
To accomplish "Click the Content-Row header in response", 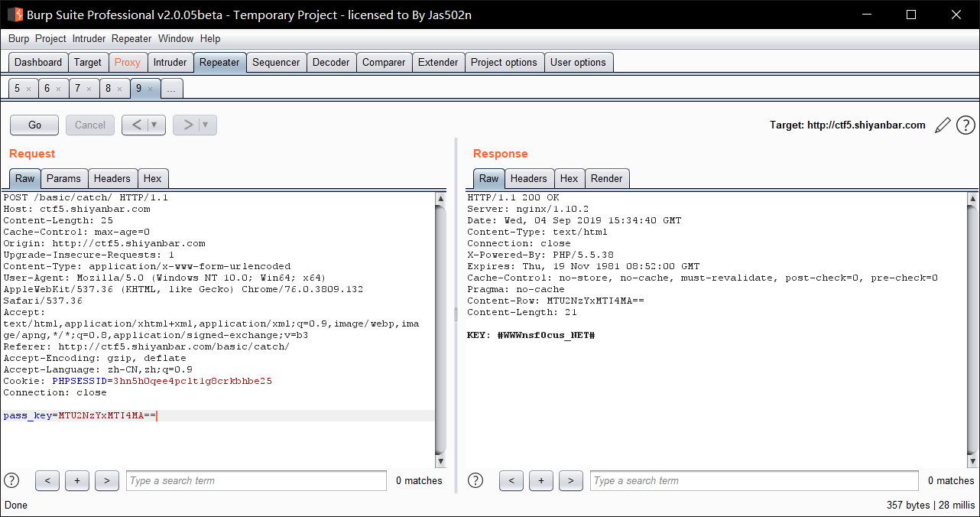I will pos(556,301).
